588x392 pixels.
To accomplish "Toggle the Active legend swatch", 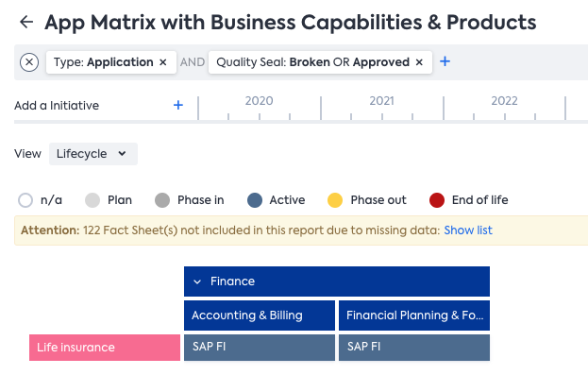I will [x=254, y=200].
